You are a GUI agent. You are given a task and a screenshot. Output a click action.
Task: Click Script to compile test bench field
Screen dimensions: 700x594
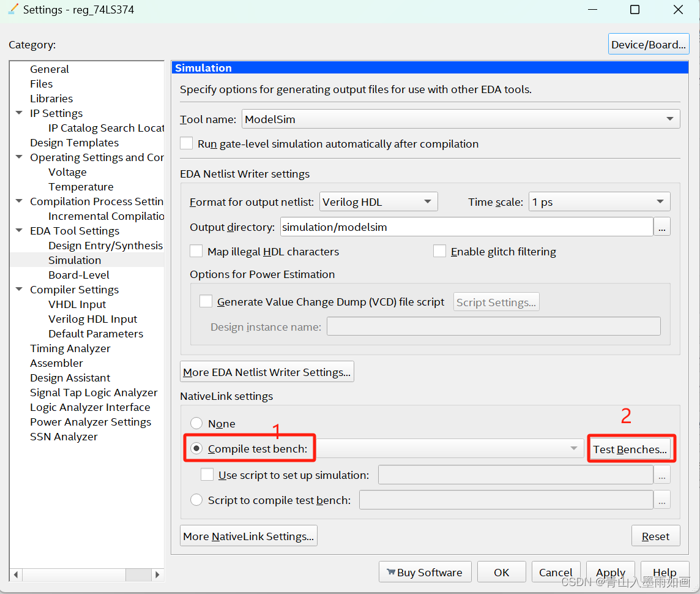tap(506, 500)
